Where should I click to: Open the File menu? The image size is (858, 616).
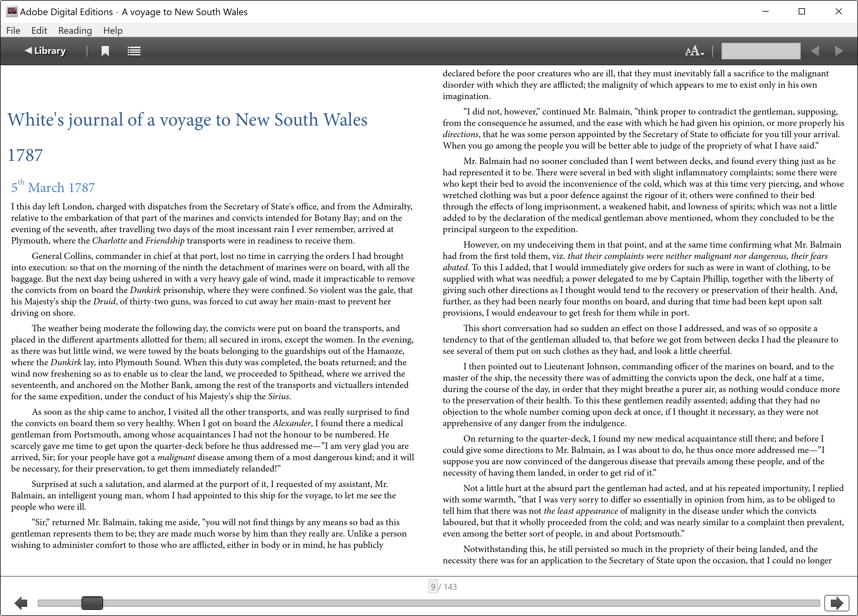[13, 30]
